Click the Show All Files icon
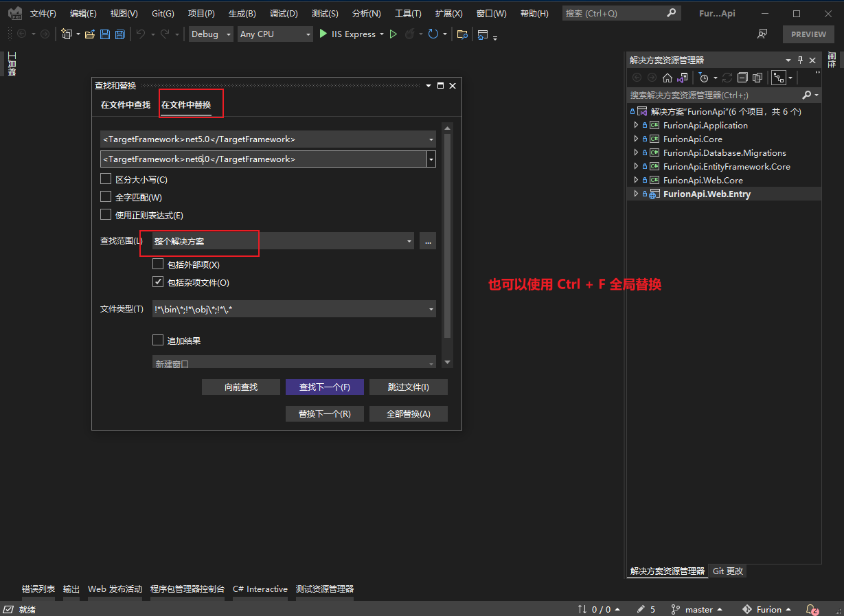The width and height of the screenshot is (844, 616). [757, 78]
